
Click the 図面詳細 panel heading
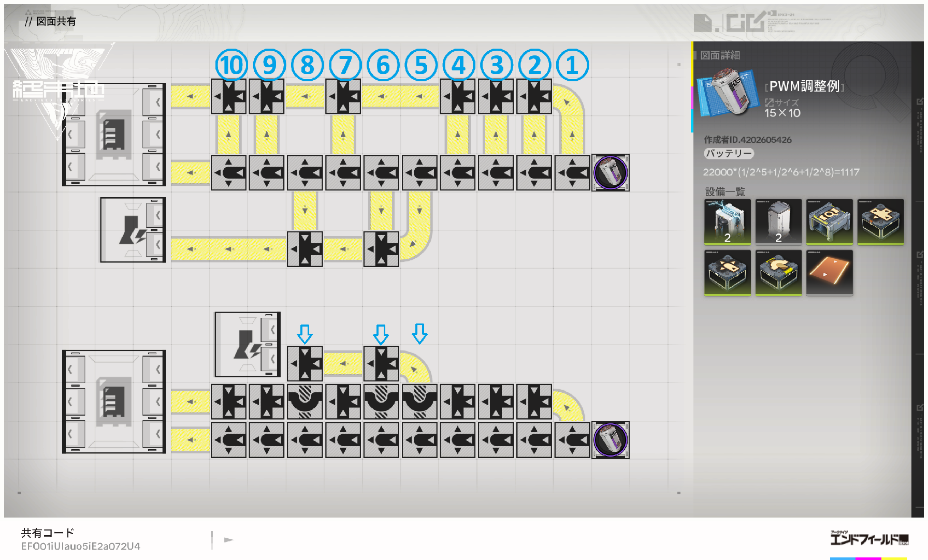tap(720, 55)
